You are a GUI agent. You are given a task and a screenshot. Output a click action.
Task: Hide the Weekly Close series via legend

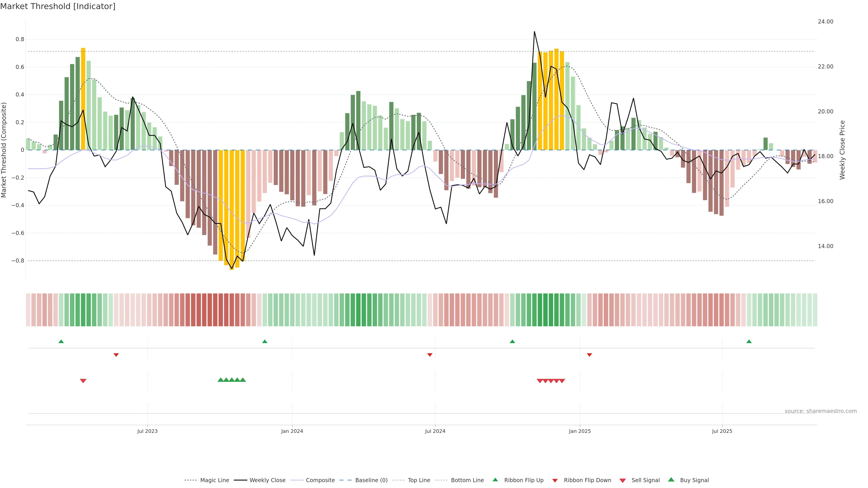[x=267, y=480]
